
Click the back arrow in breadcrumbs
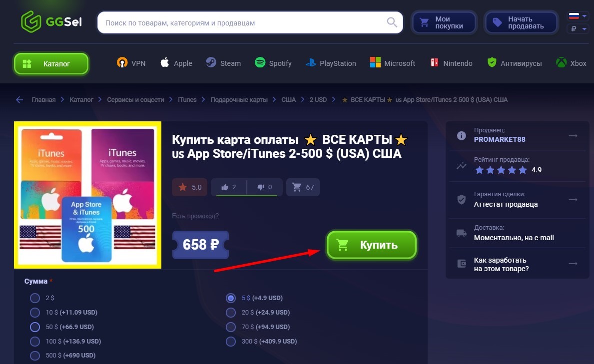tap(19, 100)
